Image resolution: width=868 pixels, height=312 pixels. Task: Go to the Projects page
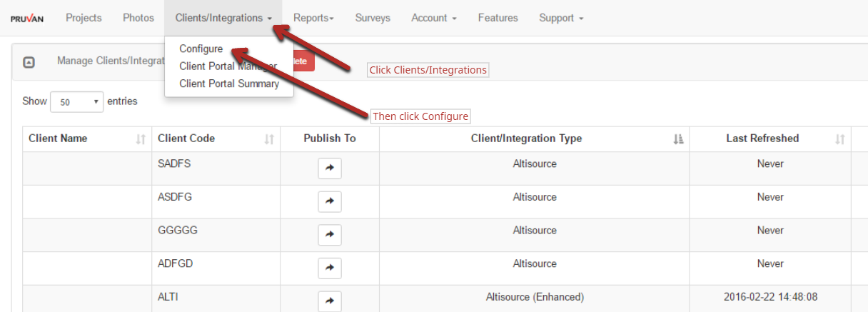84,18
